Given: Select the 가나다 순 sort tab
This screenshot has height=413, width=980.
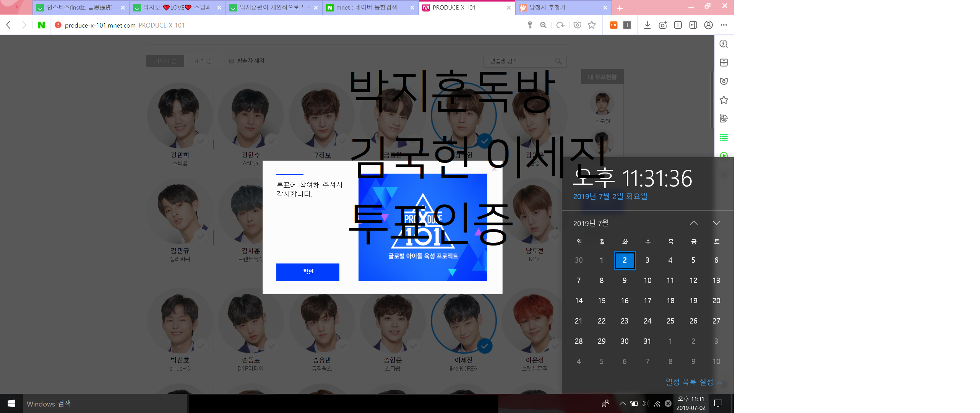Looking at the screenshot, I should tap(165, 61).
